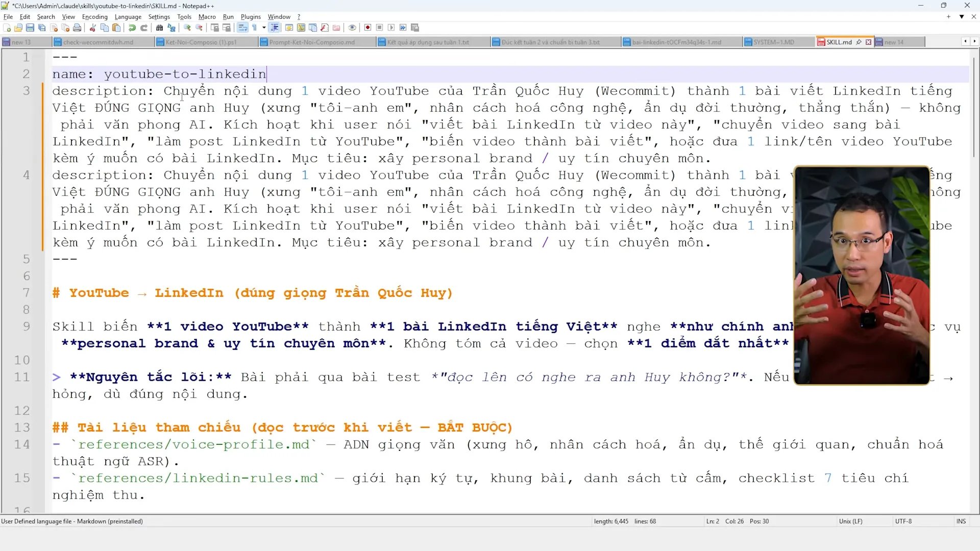Image resolution: width=980 pixels, height=551 pixels.
Task: Click the plus button at top right
Action: coord(948,17)
